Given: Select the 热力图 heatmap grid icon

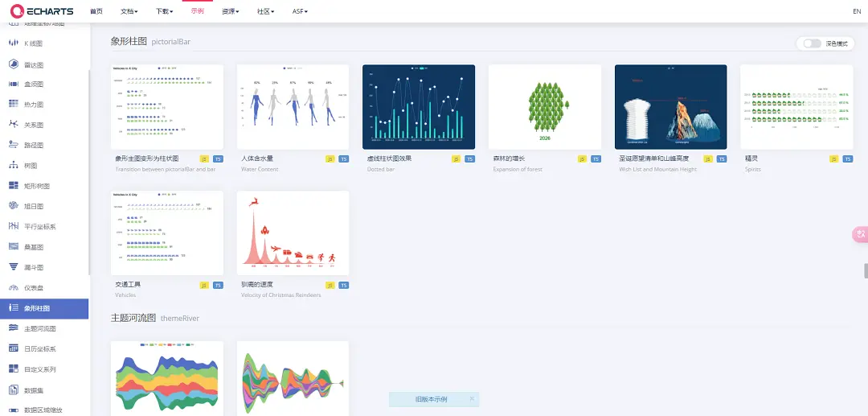Looking at the screenshot, I should 14,104.
